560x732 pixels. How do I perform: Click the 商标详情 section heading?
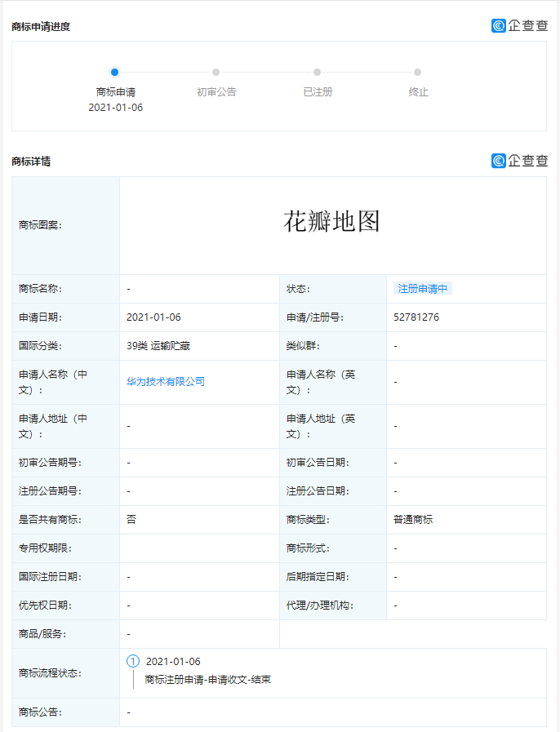(x=31, y=162)
